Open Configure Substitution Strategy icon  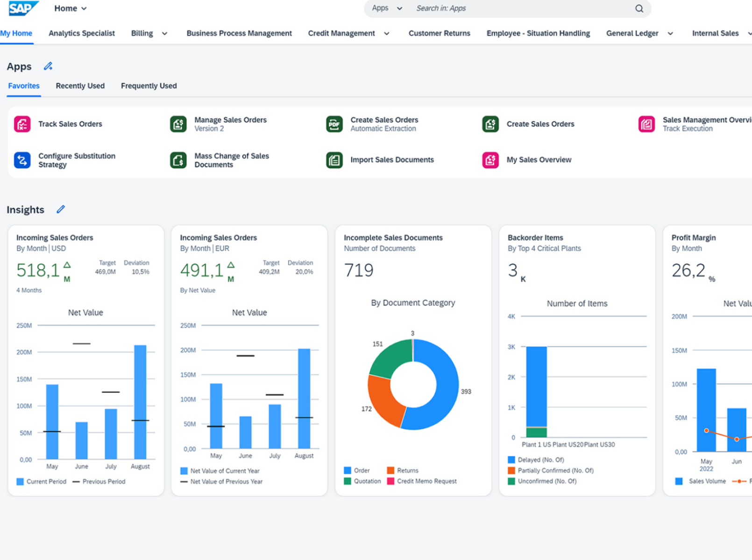[22, 160]
